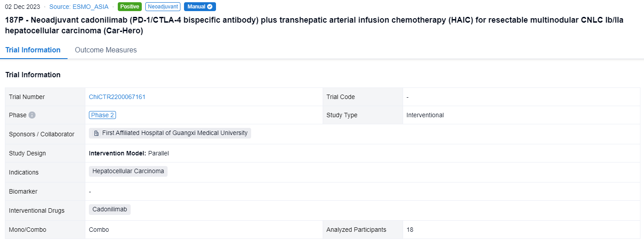Click the Neoadjuvant tag
The width and height of the screenshot is (644, 242).
click(x=162, y=7)
